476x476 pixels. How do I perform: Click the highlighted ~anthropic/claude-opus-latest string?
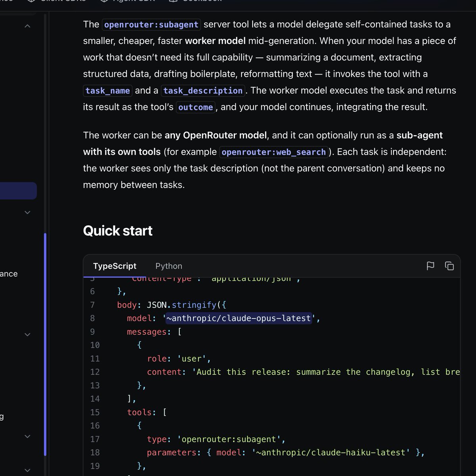[x=239, y=319]
